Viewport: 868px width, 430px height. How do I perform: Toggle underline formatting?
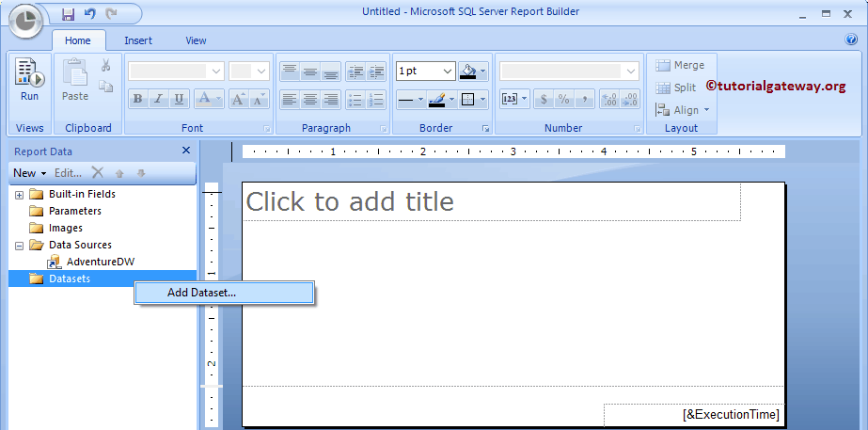click(x=179, y=99)
